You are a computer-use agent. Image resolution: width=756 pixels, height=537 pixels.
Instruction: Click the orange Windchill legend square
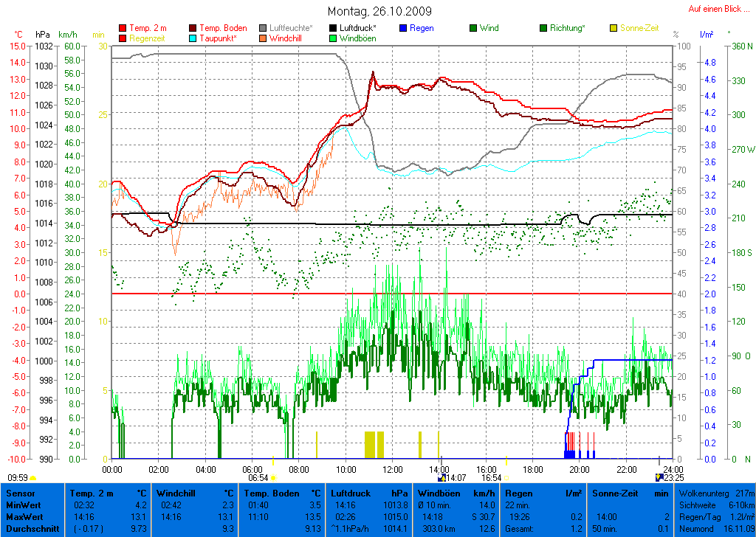(x=263, y=38)
